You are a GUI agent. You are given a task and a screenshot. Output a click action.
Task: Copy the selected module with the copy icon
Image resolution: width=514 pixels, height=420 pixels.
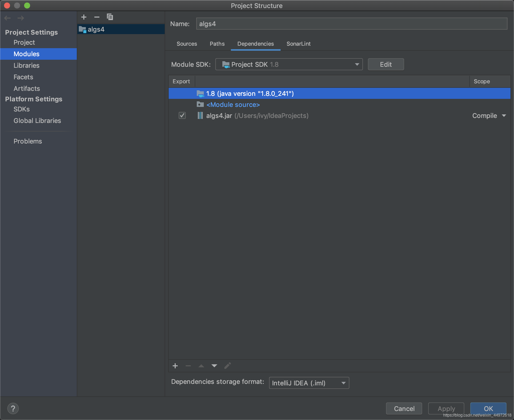pos(110,17)
